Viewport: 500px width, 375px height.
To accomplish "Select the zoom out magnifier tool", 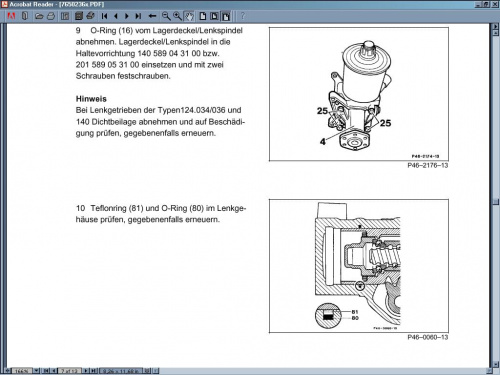I will click(166, 16).
